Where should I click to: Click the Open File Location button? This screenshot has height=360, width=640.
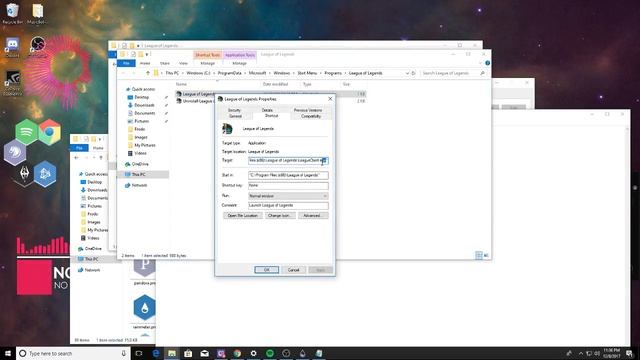pos(242,216)
